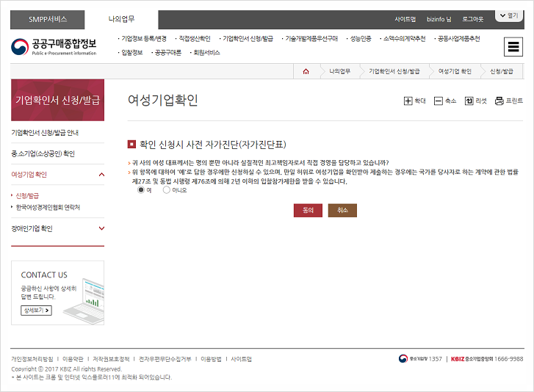Click the 로그아웃 logout link
The height and width of the screenshot is (392, 534).
tap(473, 19)
